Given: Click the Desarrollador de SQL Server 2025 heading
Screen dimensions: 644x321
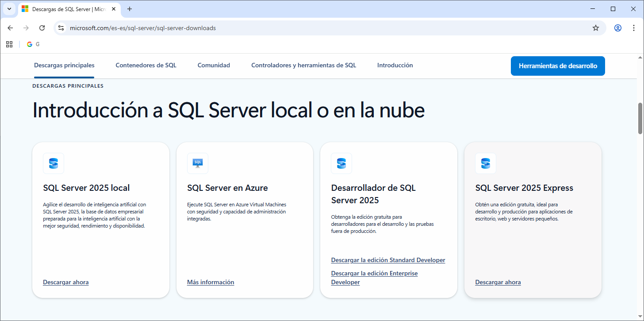Looking at the screenshot, I should pos(373,194).
